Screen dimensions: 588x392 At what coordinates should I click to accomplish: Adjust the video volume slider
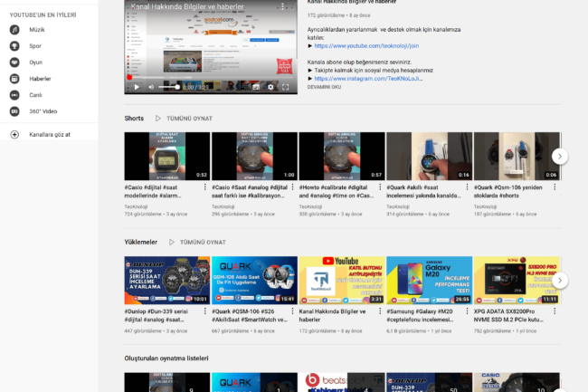point(169,87)
